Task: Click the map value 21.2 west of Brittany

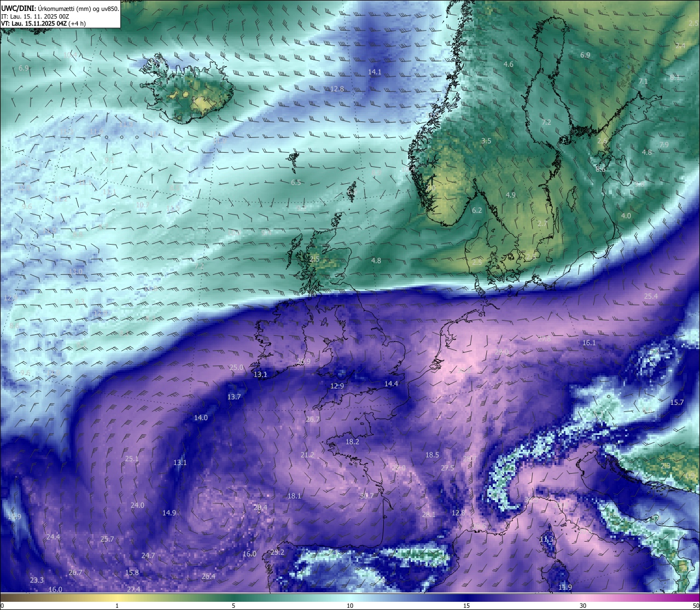Action: pyautogui.click(x=308, y=455)
